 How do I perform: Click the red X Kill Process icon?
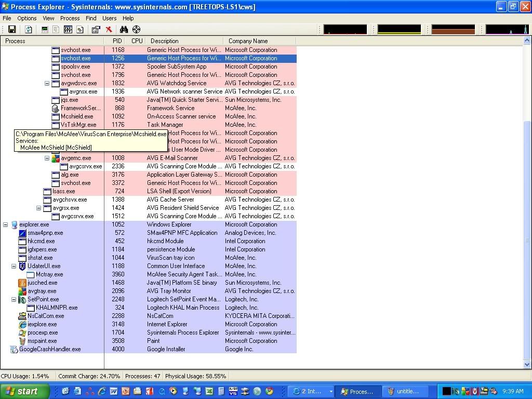(109, 30)
